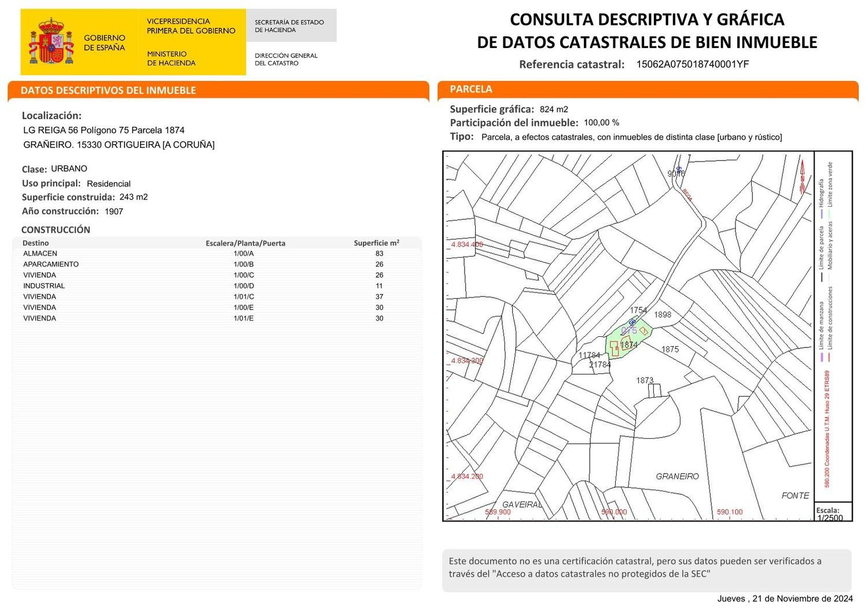Viewport: 868px width, 613px height.
Task: Click 'VICEPRESIDENCIA PRIMERA DEL GOBIERNO' header text
Action: point(191,26)
